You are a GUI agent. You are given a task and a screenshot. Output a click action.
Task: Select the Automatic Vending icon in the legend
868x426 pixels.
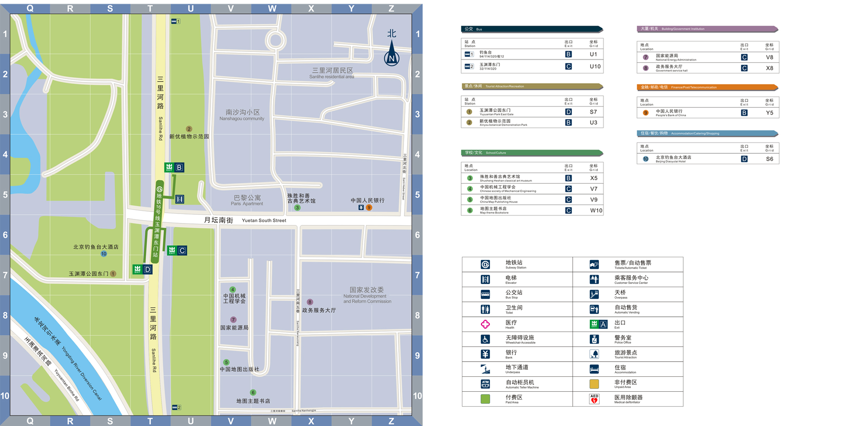594,310
